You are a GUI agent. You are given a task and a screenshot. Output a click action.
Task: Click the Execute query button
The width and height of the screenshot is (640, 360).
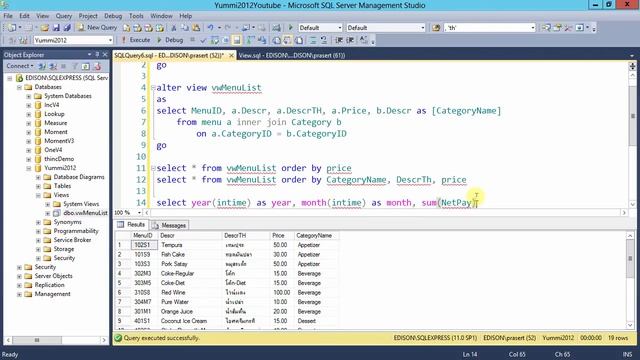[136, 40]
